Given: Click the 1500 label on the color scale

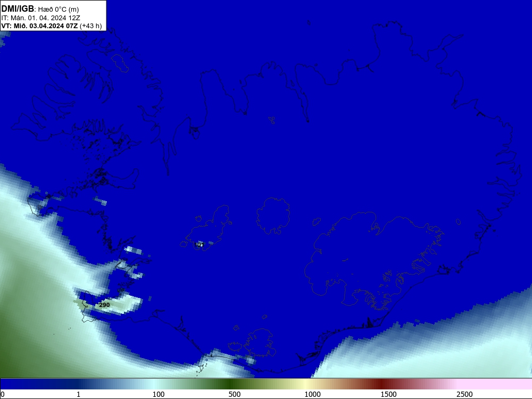Looking at the screenshot, I should (x=388, y=394).
